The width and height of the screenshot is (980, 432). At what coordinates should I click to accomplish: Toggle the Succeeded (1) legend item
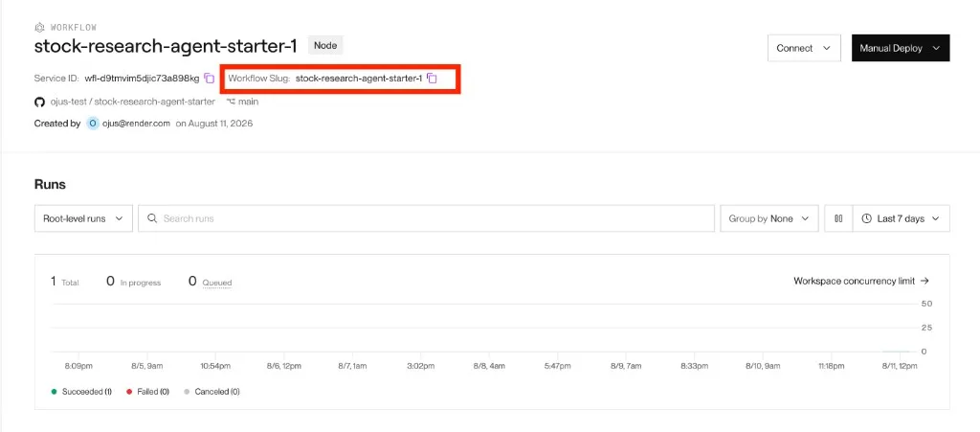81,392
